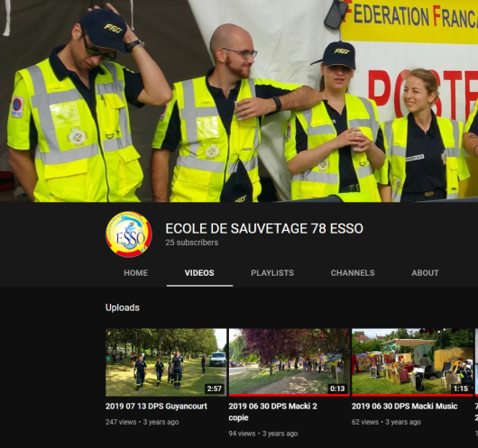This screenshot has height=448, width=478.
Task: Click the red progress bar under Macki Music
Action: [x=412, y=396]
